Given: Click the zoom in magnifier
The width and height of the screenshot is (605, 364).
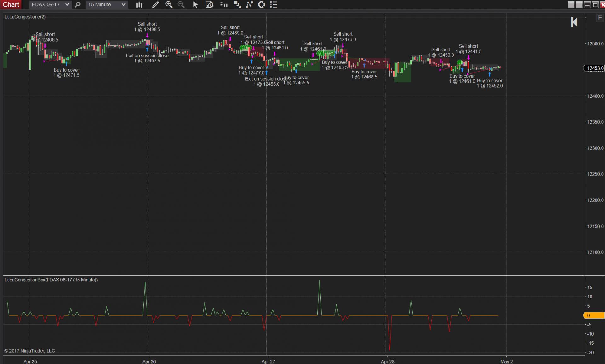Looking at the screenshot, I should [169, 5].
